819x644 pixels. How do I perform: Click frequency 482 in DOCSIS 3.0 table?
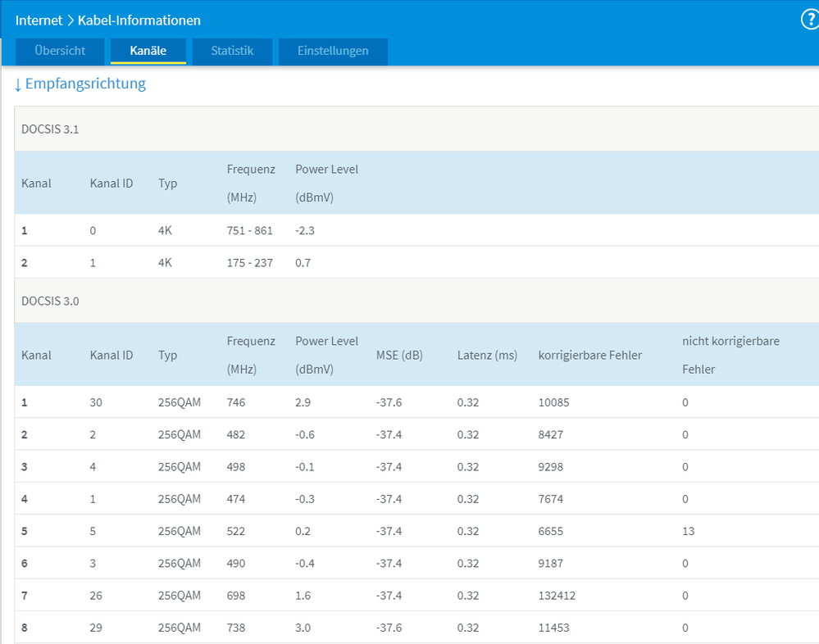(236, 435)
